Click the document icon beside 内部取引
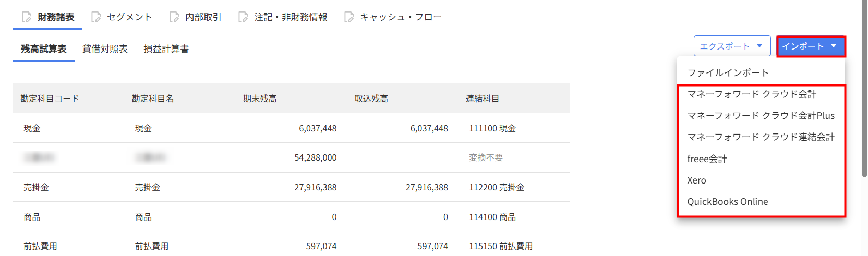This screenshot has width=868, height=256. click(x=174, y=17)
